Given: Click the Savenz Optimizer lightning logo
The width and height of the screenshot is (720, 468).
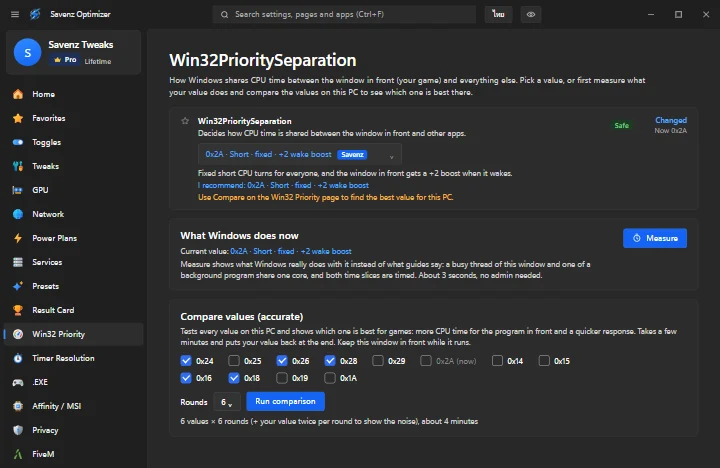Looking at the screenshot, I should tap(35, 14).
